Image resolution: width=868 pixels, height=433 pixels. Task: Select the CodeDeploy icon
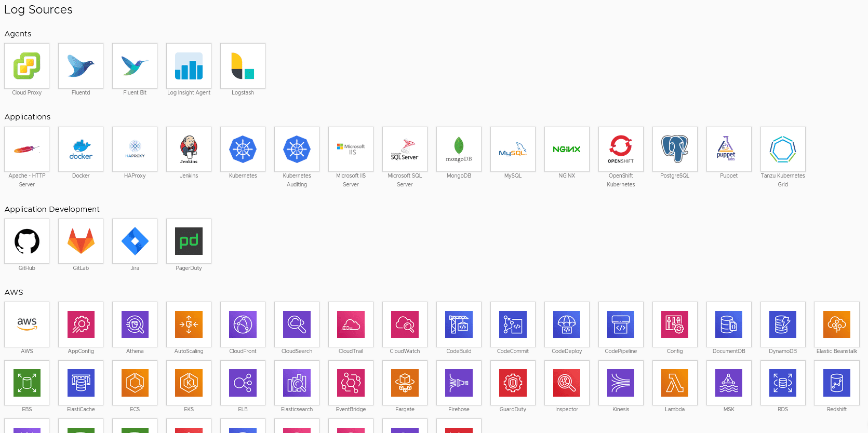tap(567, 324)
